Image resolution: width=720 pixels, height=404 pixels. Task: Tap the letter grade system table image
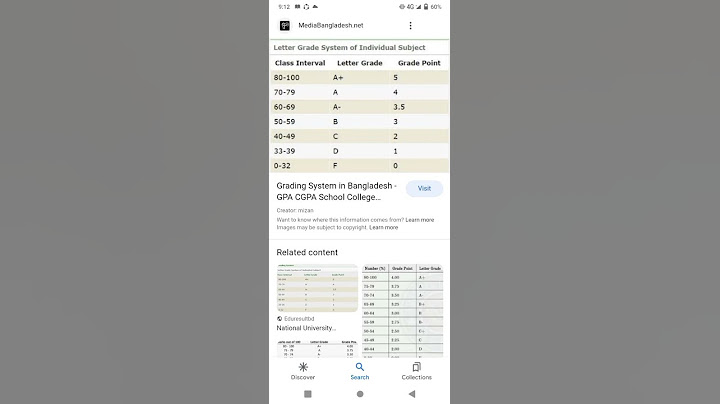coord(360,107)
